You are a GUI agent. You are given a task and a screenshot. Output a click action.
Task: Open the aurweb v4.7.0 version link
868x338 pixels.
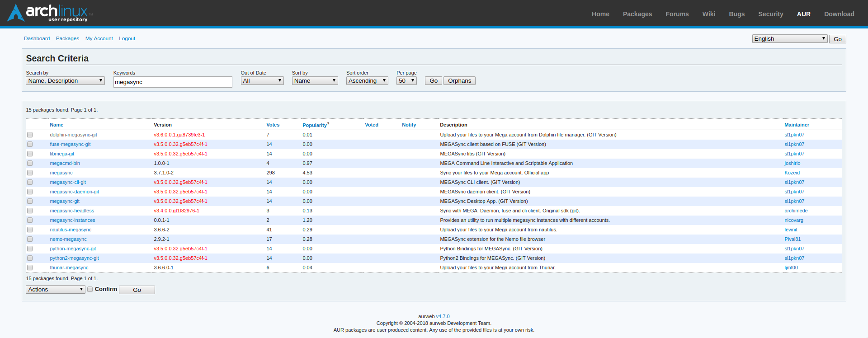(443, 316)
